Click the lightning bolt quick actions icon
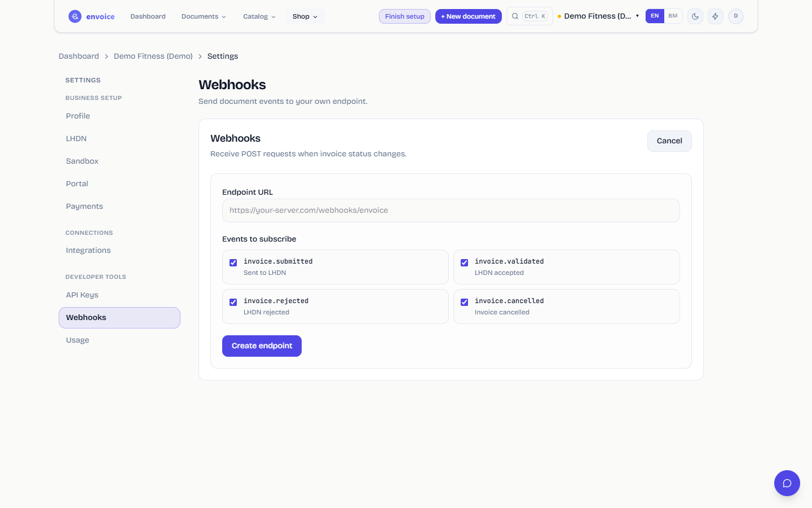 coord(716,16)
